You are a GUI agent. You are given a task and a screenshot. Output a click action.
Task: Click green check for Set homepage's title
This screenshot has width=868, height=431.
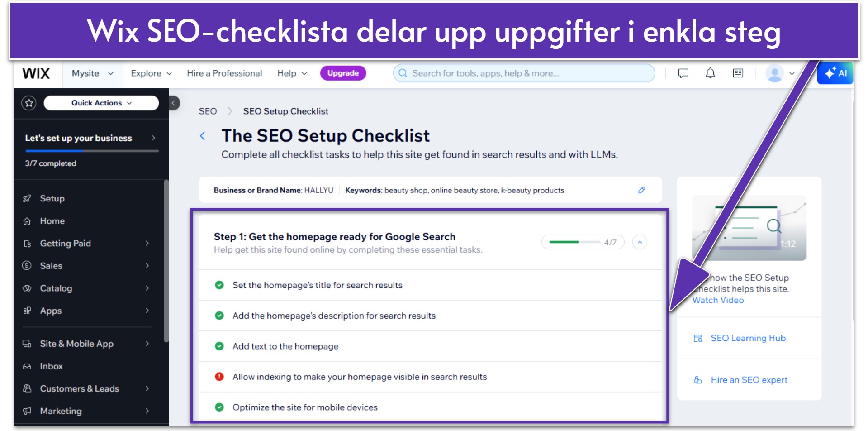tap(219, 285)
